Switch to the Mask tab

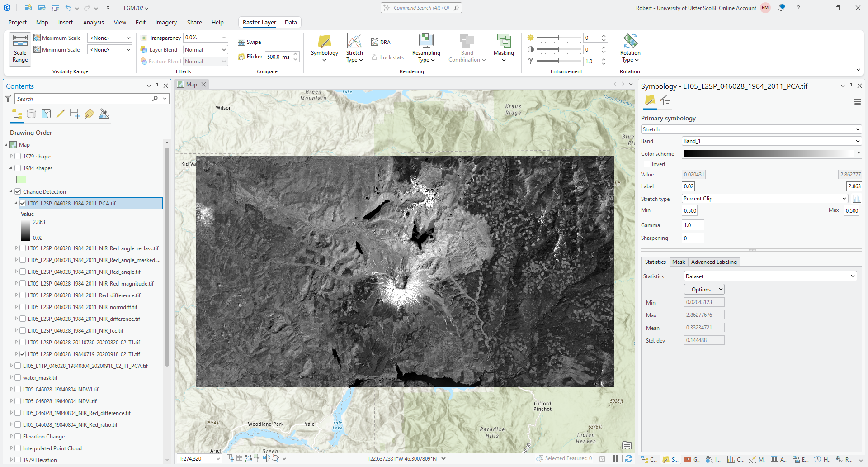tap(678, 262)
